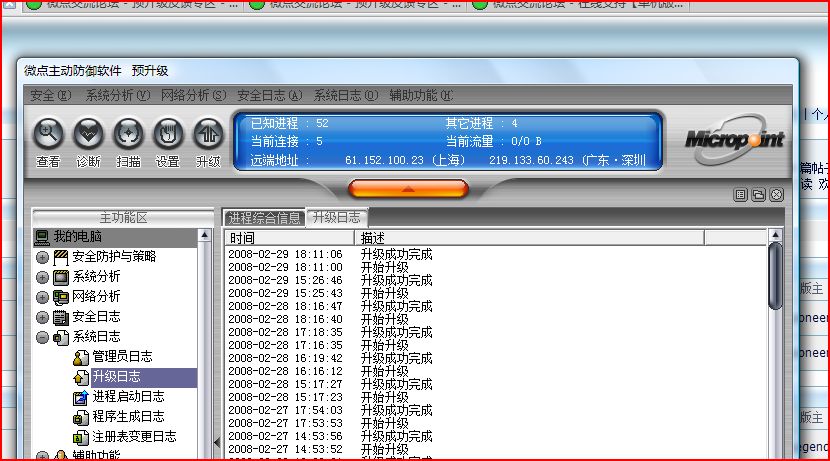Open the 网络分析(S) menu
The height and width of the screenshot is (461, 830).
(x=193, y=95)
